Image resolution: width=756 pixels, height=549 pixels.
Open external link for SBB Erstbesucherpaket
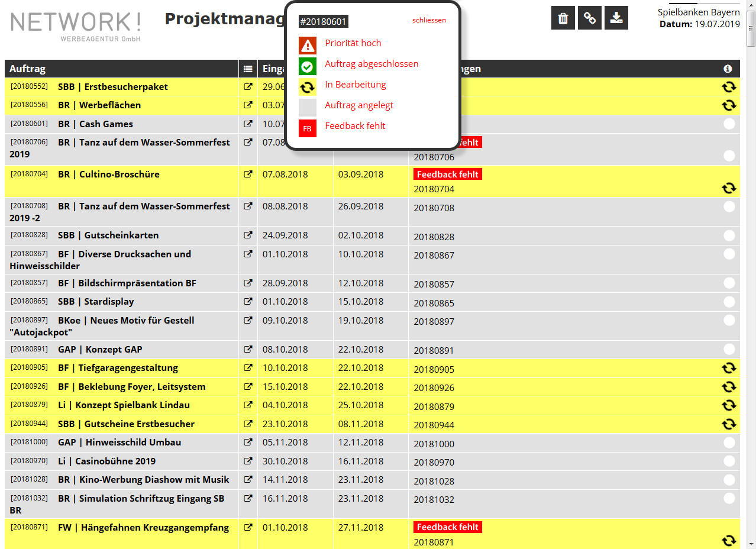point(248,87)
